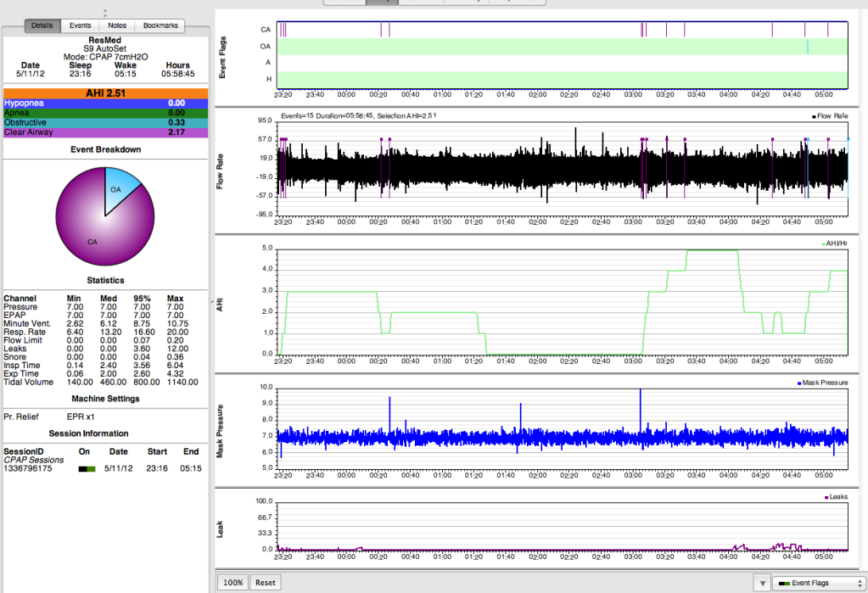Select the Bookmarks tab
This screenshot has height=593, width=868.
pyautogui.click(x=160, y=25)
